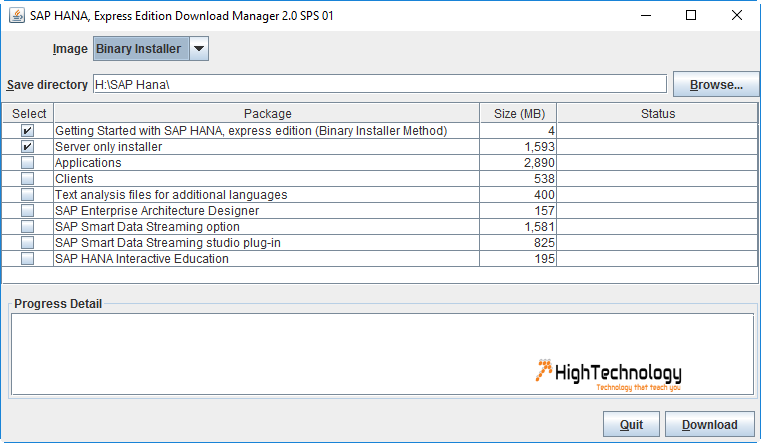Check SAP Smart Data Streaming option checkbox

[28, 227]
